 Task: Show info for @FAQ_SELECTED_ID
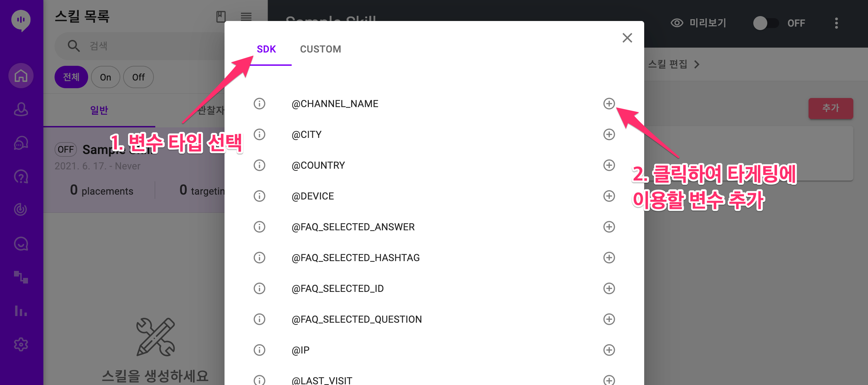click(259, 288)
